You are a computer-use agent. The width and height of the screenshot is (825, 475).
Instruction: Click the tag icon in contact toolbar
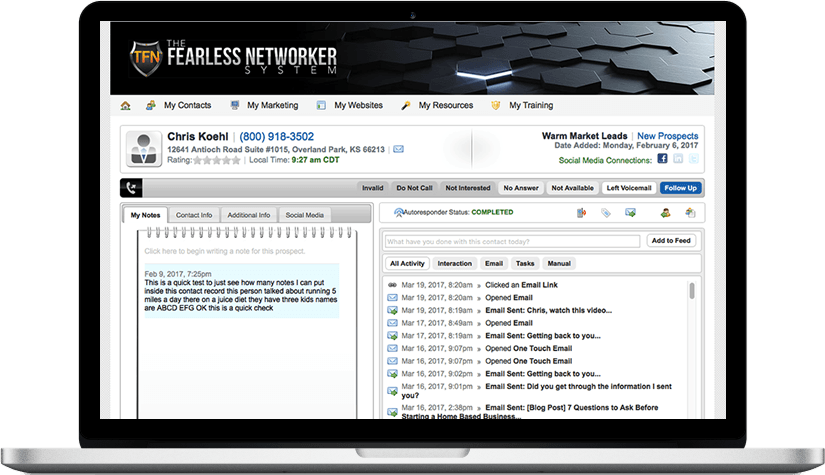click(606, 213)
